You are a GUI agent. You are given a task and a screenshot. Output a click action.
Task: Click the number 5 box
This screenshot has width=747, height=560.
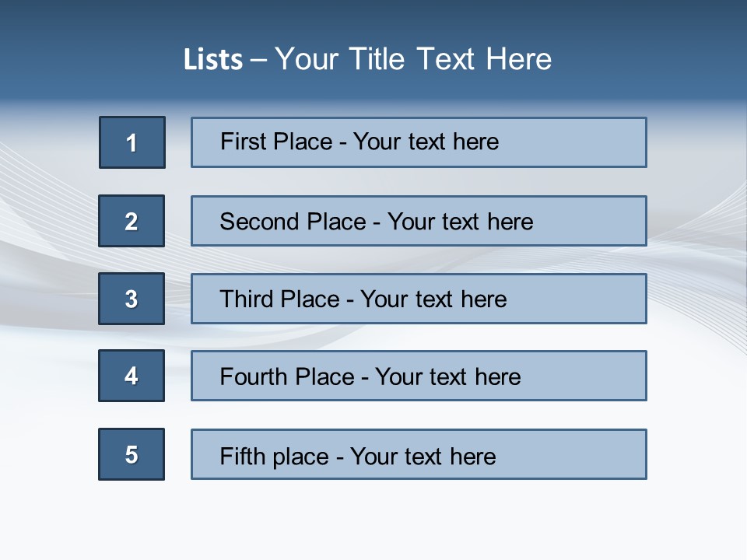coord(132,454)
